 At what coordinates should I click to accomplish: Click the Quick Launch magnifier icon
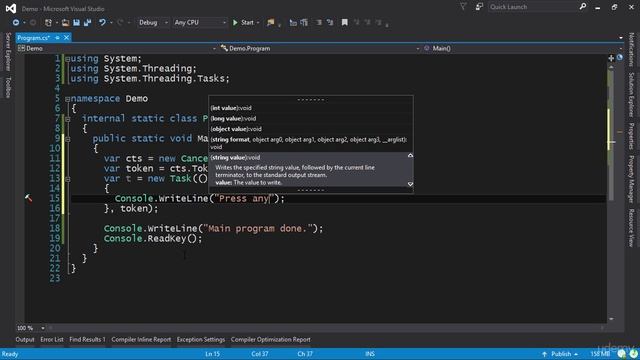(x=583, y=7)
